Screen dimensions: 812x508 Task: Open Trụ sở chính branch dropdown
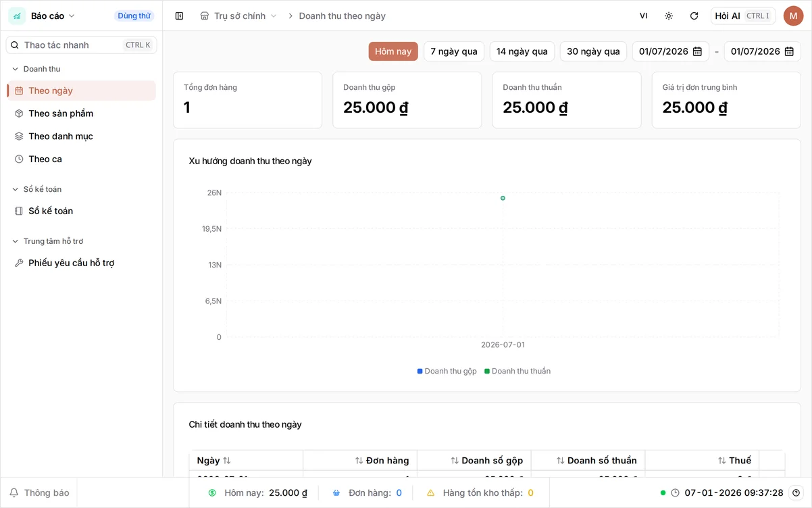[239, 16]
